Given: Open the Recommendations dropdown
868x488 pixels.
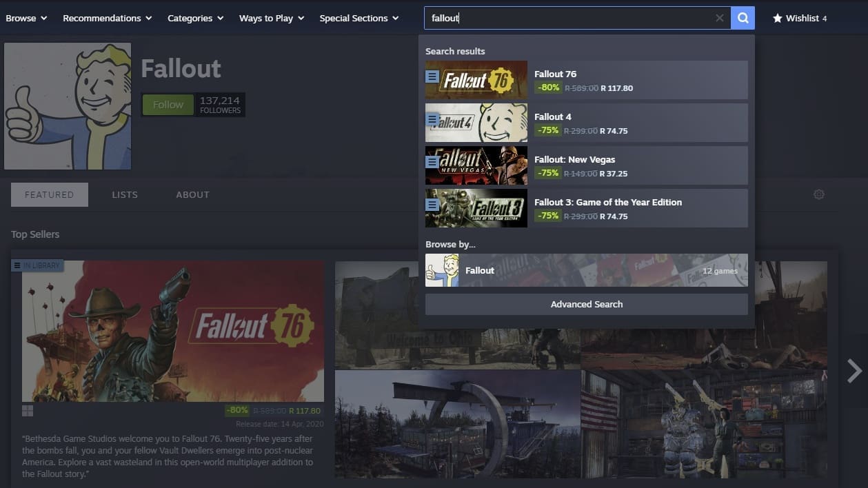Looking at the screenshot, I should (x=107, y=18).
